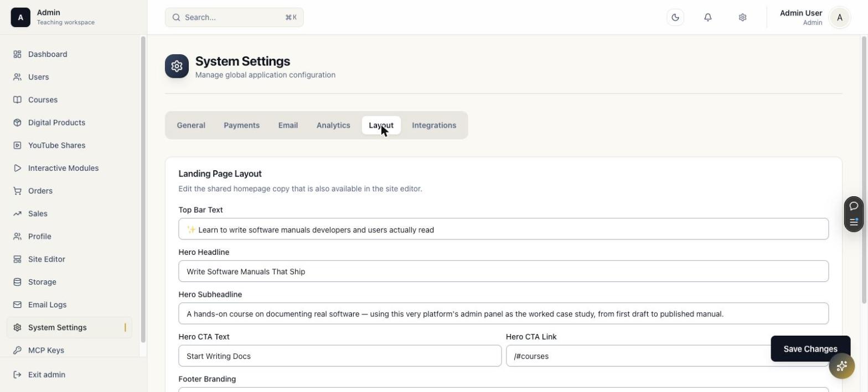Click the Hero Subheadline input field

click(503, 313)
